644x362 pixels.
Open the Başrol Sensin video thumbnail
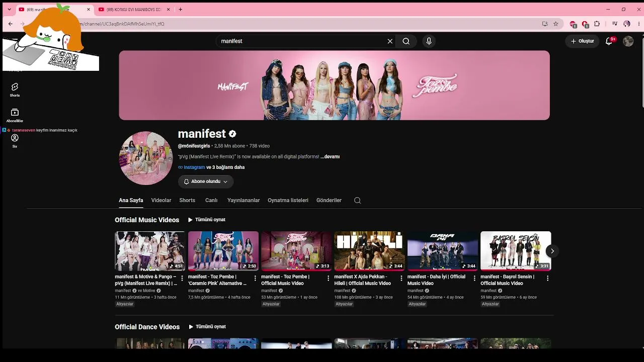point(516,251)
